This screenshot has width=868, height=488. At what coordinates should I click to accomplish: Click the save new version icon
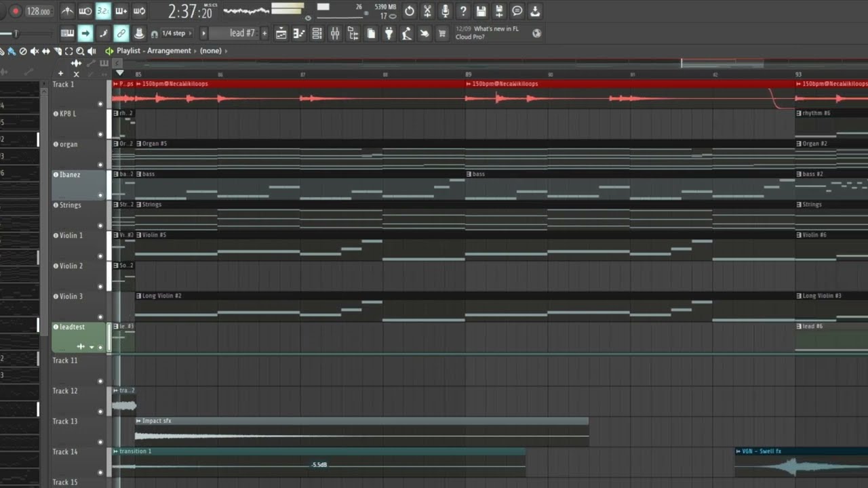coord(499,11)
